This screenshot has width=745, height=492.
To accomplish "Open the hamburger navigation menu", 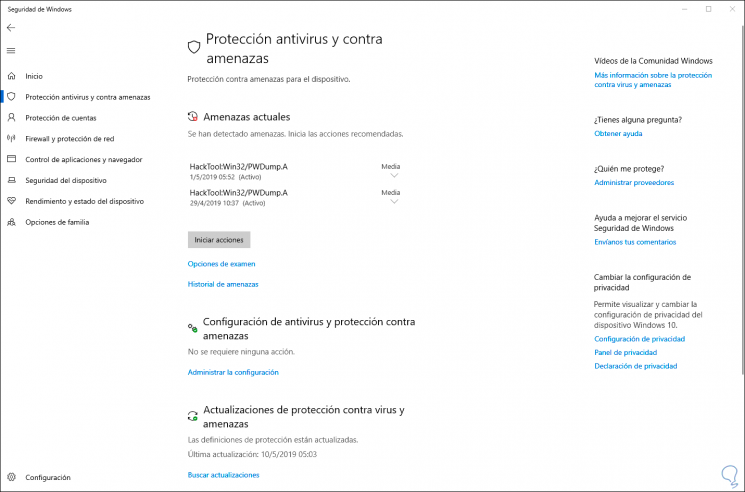I will point(11,50).
